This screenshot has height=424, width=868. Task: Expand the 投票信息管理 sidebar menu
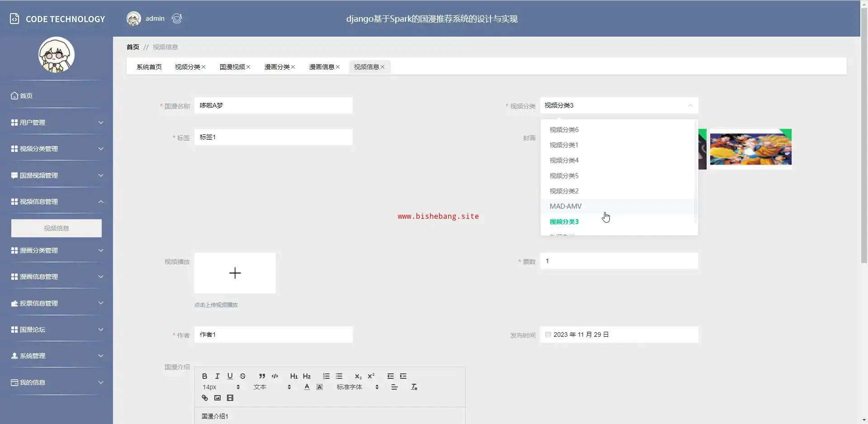tap(57, 303)
